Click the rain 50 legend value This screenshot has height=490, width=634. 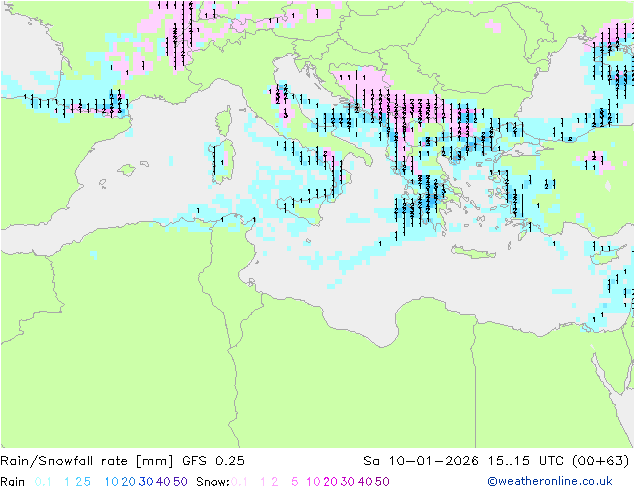click(180, 482)
